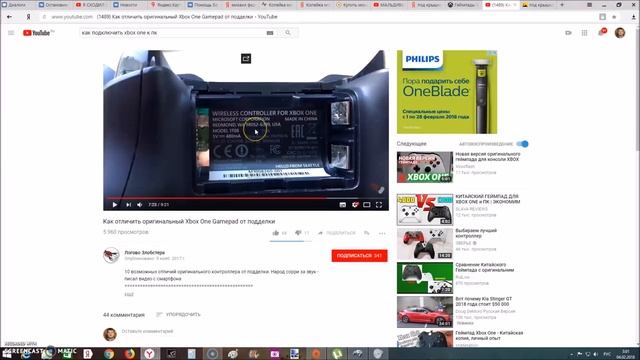Viewport: 640px width, 360px height.
Task: Click the bookmark star icon in address bar
Action: pyautogui.click(x=614, y=17)
